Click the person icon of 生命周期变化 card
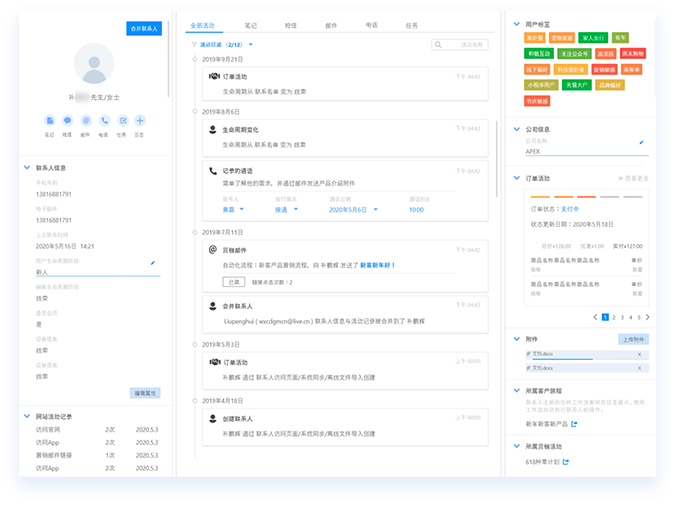Viewport: 676px width, 505px height. 213,129
